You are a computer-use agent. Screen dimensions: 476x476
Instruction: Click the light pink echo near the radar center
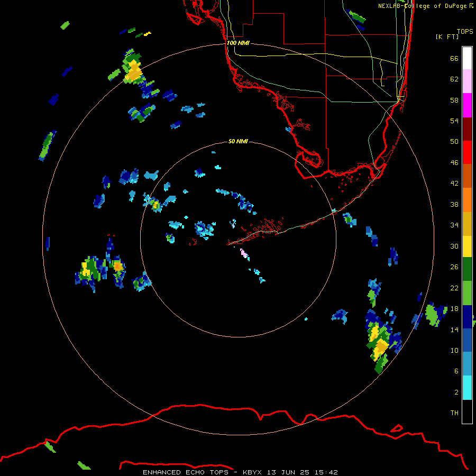[243, 253]
